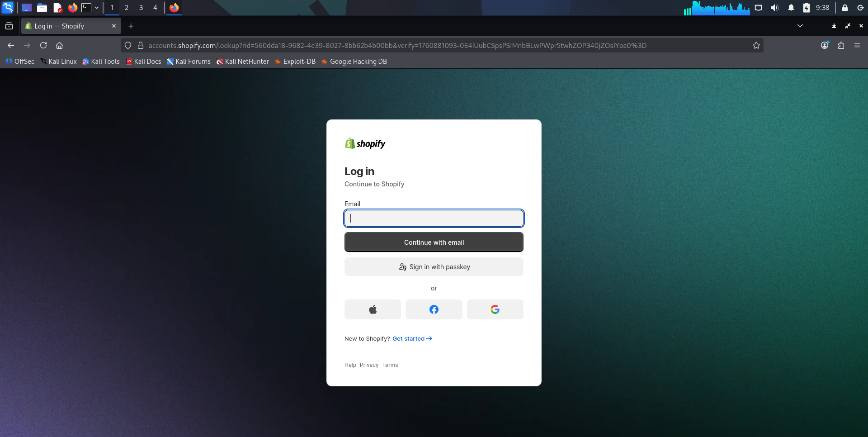This screenshot has height=437, width=868.
Task: Open the terminal emulator from the panel
Action: (86, 8)
